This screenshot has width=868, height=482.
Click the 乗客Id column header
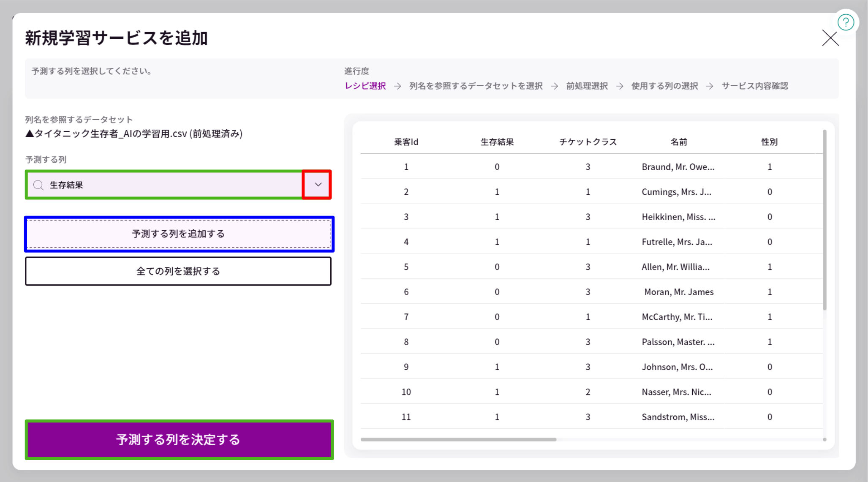(x=405, y=142)
